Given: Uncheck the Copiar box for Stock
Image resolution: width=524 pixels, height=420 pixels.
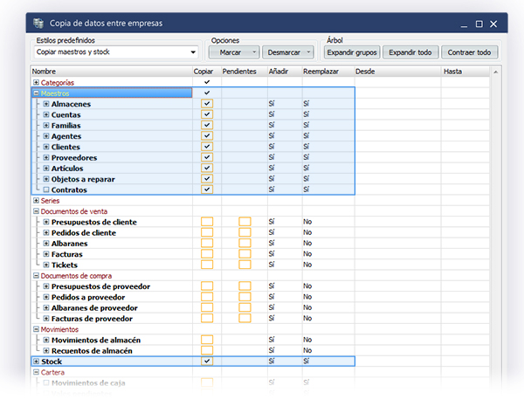Looking at the screenshot, I should coord(207,361).
